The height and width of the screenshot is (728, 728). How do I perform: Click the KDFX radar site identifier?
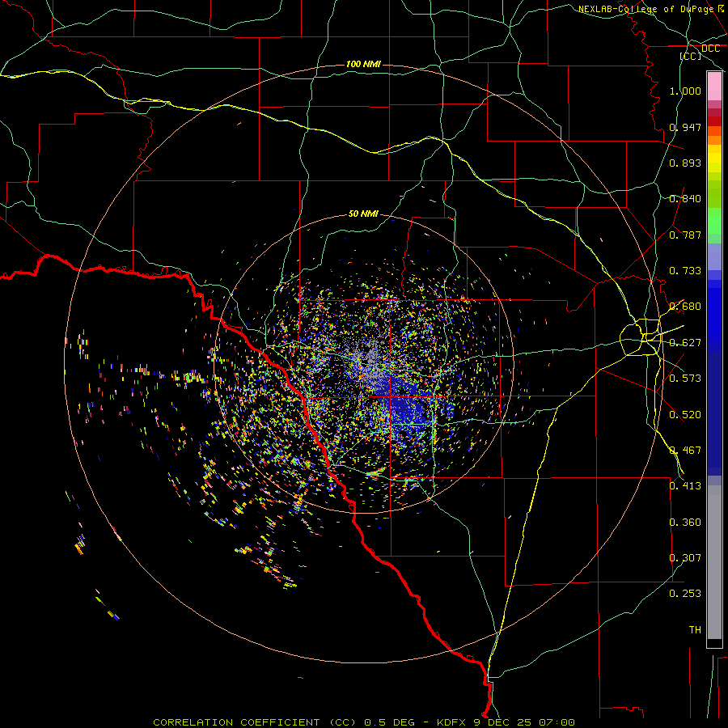(x=452, y=722)
